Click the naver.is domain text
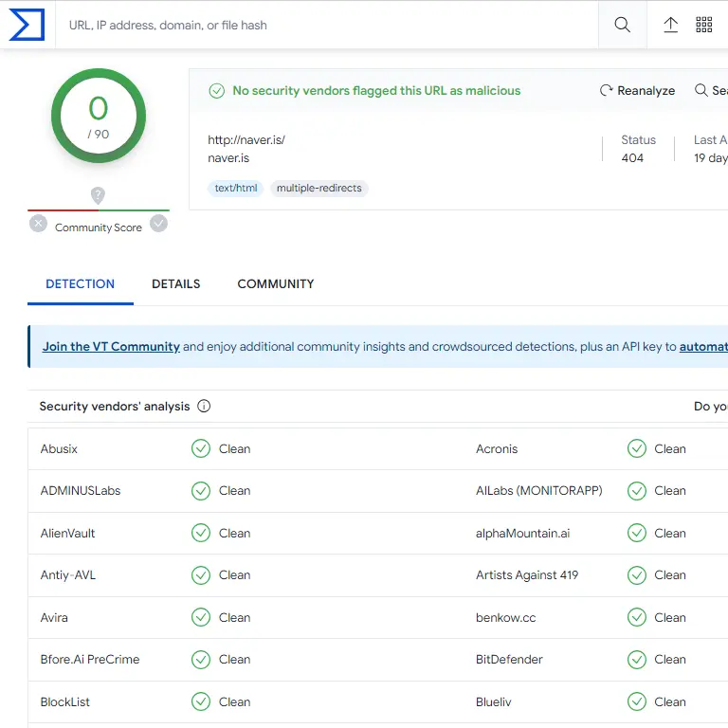 coord(228,158)
